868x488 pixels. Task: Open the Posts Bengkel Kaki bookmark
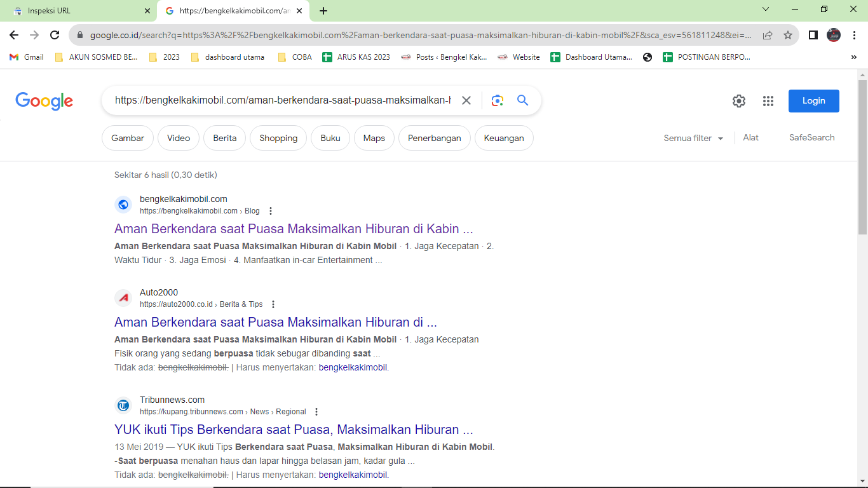click(444, 57)
